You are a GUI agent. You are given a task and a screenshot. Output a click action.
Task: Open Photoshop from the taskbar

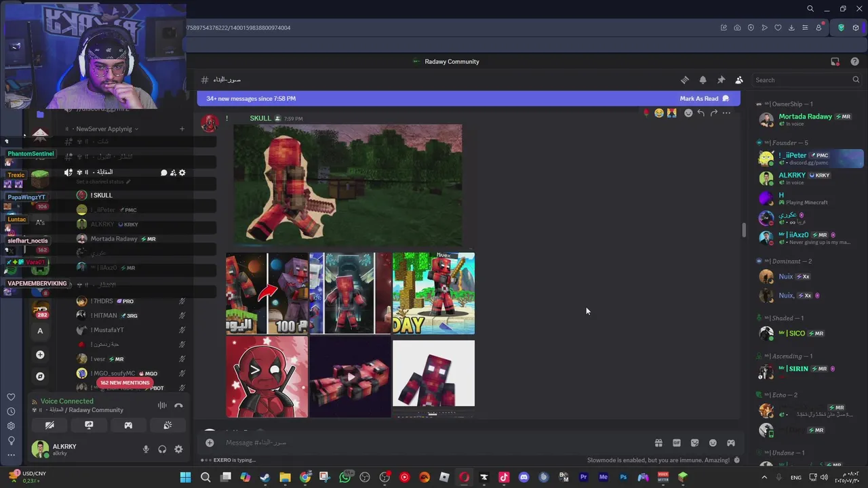[623, 477]
